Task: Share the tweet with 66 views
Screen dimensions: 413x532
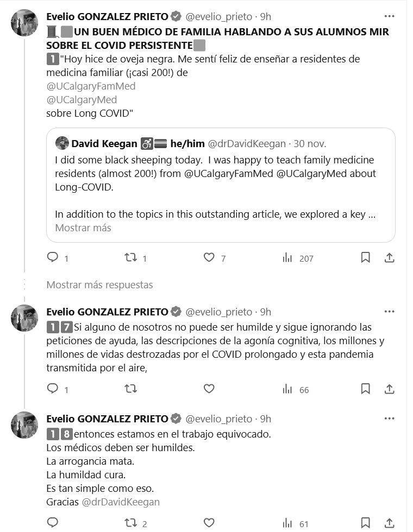Action: tap(389, 389)
